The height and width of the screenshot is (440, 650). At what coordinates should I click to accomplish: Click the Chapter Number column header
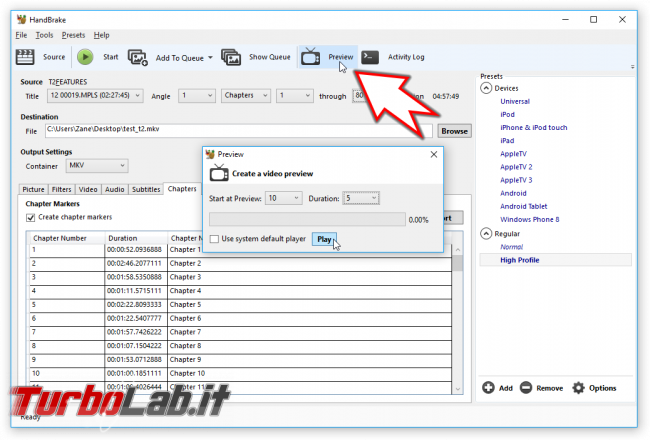coord(66,238)
